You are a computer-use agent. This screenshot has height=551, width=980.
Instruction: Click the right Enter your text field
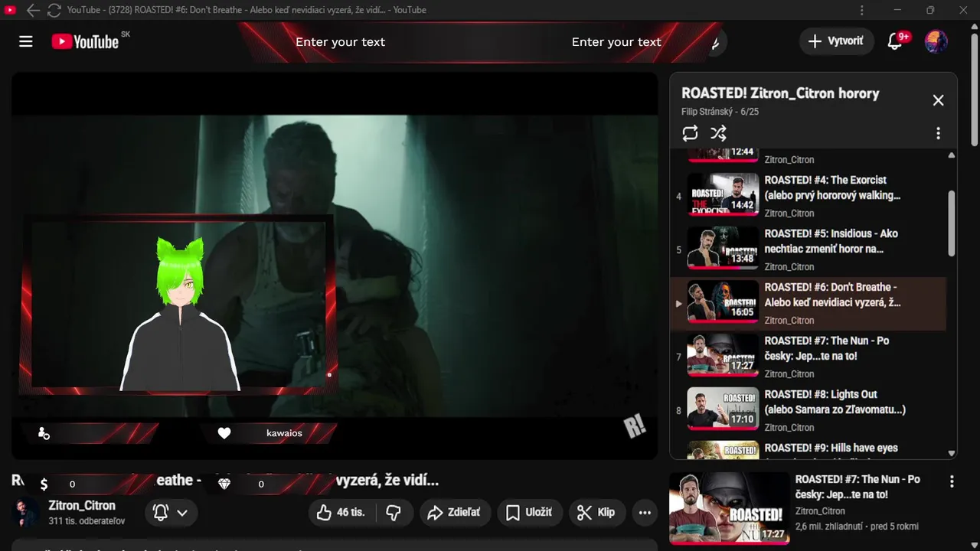pyautogui.click(x=616, y=42)
